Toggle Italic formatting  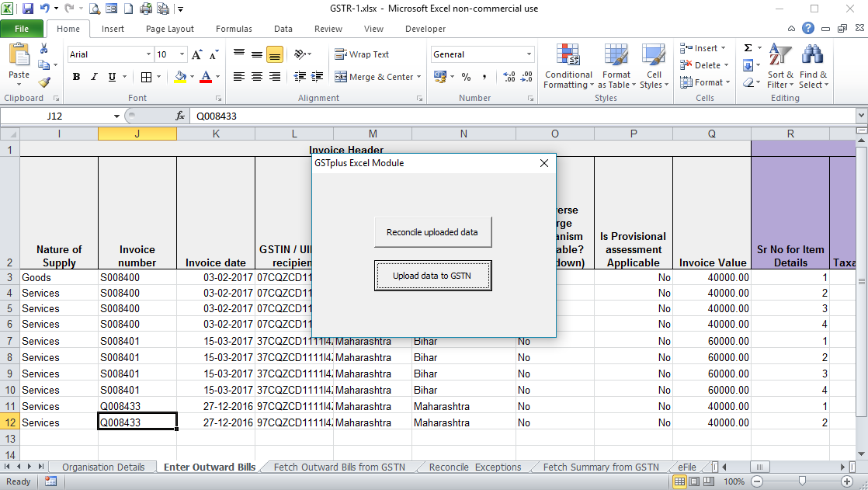point(94,77)
